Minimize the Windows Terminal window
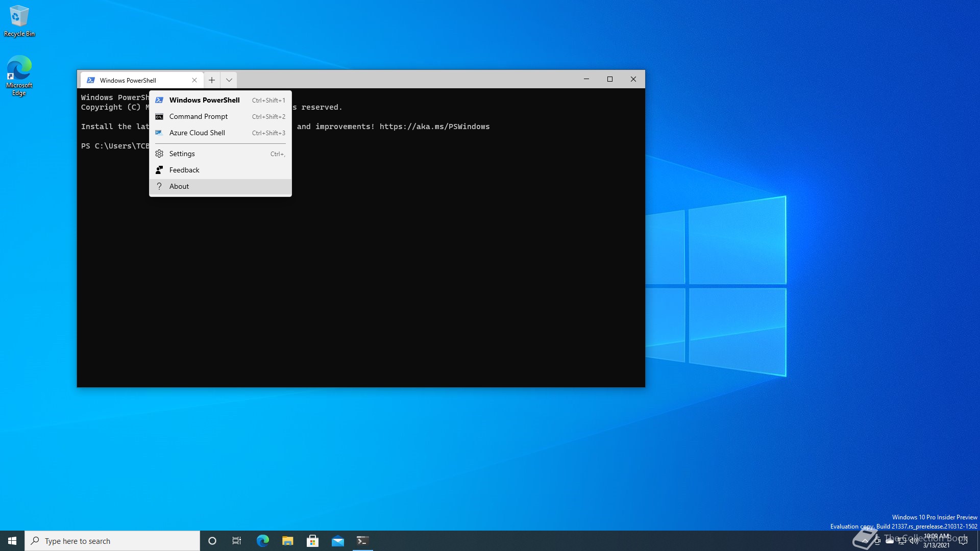The width and height of the screenshot is (980, 551). [x=586, y=79]
